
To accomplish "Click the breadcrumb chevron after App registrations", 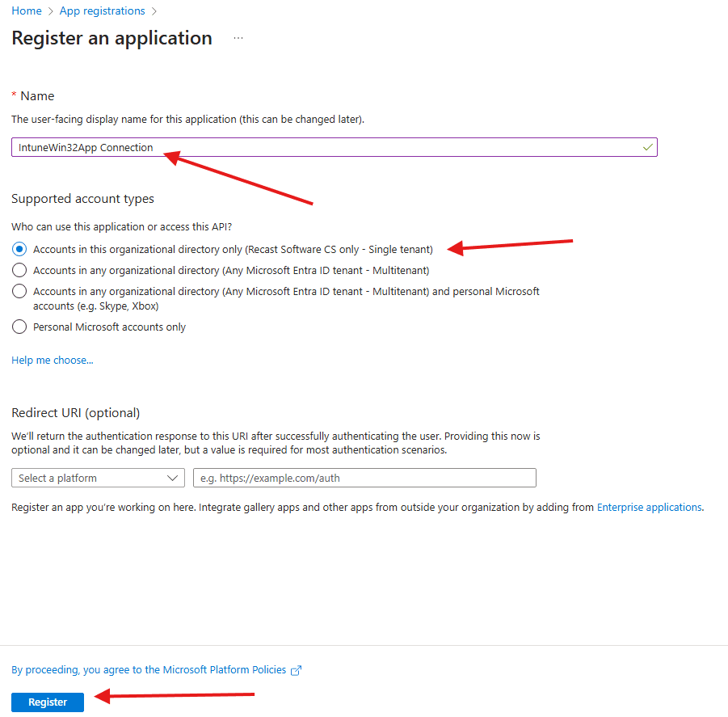I will pyautogui.click(x=154, y=11).
